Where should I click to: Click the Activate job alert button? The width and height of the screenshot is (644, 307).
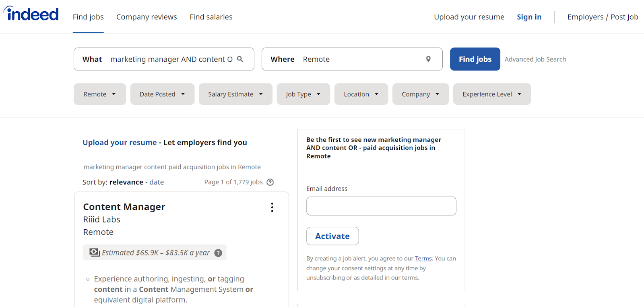coord(332,236)
